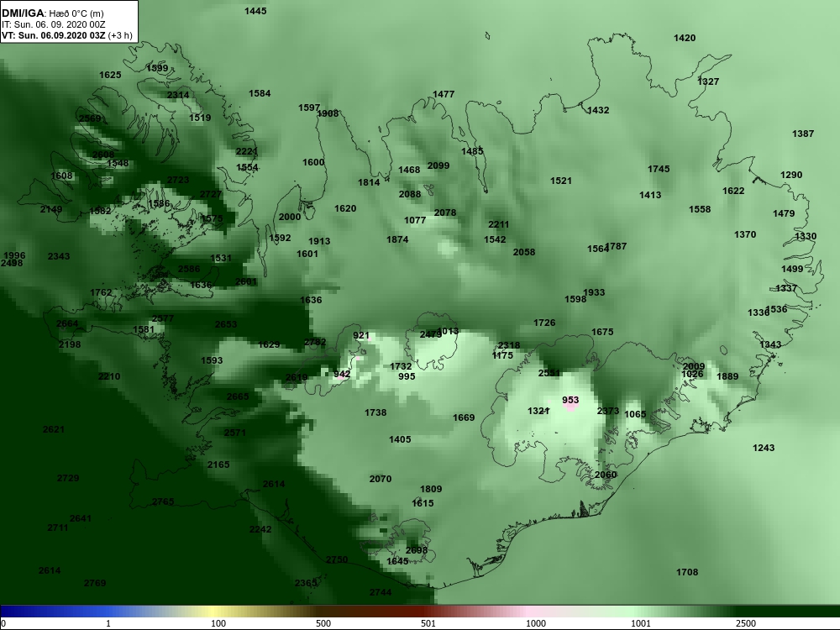The image size is (840, 630).
Task: Click the 2149 value
Action: click(x=51, y=209)
